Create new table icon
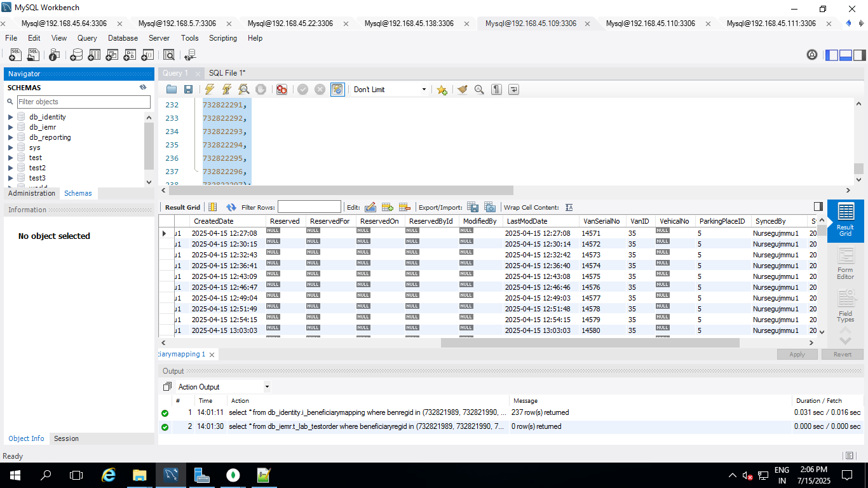 [93, 55]
